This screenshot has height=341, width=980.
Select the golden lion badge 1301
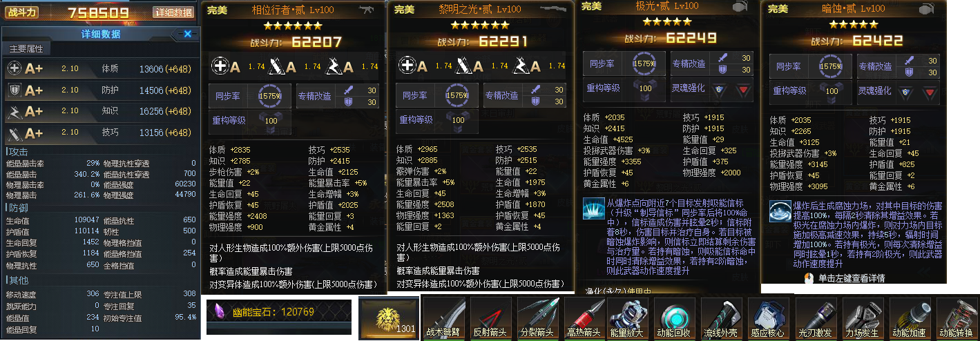pyautogui.click(x=388, y=319)
